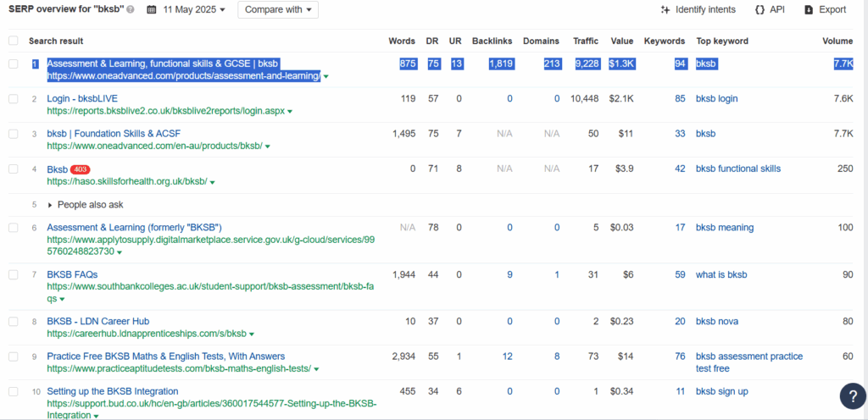Click the 10,448 traffic value for bksbLIVE
868x420 pixels.
[585, 99]
